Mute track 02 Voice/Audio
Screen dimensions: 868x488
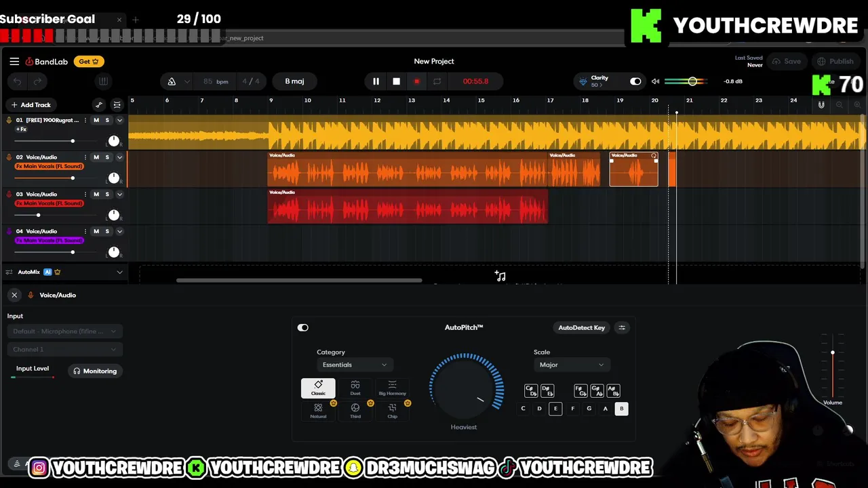coord(96,157)
